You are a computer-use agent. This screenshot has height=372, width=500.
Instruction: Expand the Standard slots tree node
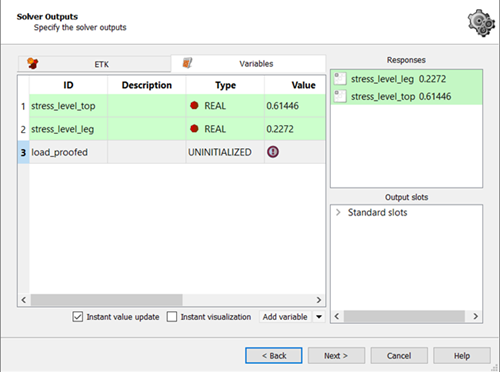338,212
